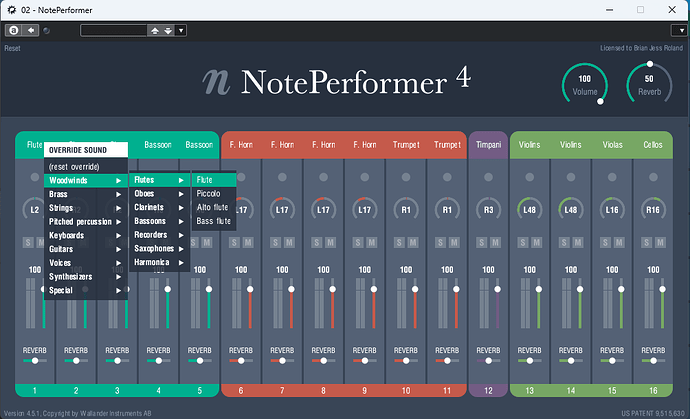
Task: Click the REVERB slider on channel 9
Action: (364, 360)
